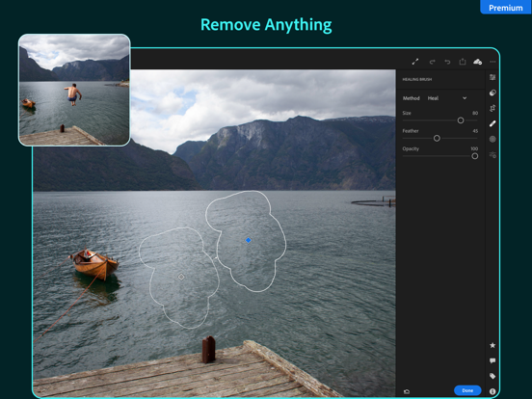Show photo info panel
The height and width of the screenshot is (399, 532).
(x=492, y=391)
